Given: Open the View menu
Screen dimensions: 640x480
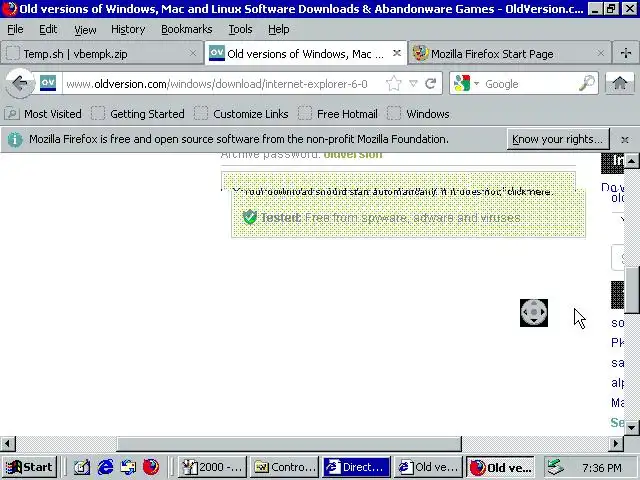Looking at the screenshot, I should pos(85,29).
